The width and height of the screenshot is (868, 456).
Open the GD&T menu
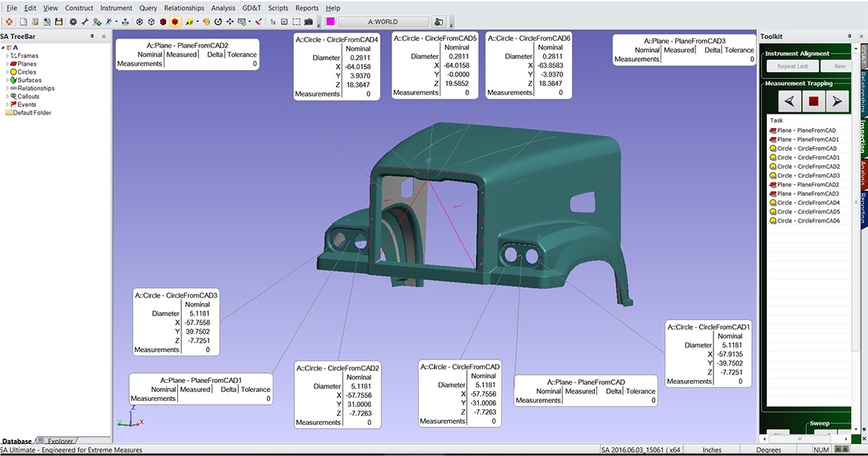251,8
